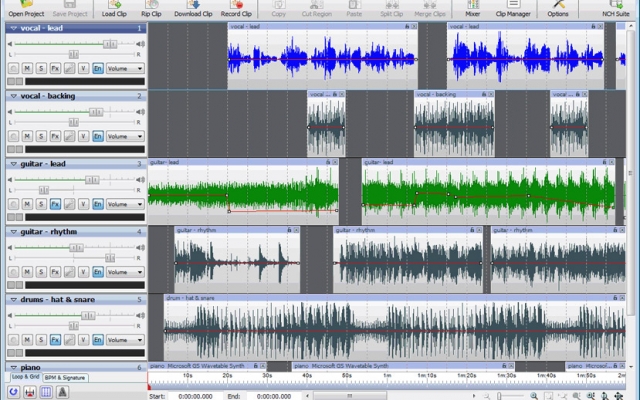Open the Mixer from the toolbar
The height and width of the screenshot is (400, 640).
click(472, 9)
